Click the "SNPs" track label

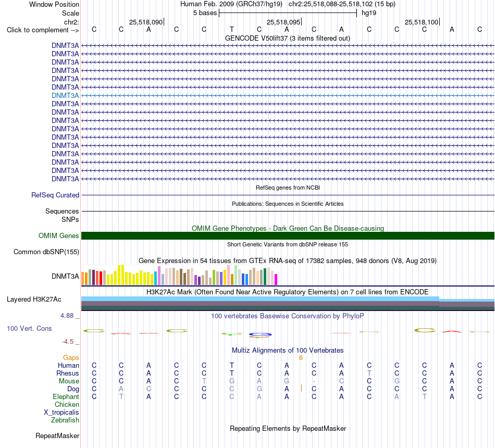(x=70, y=219)
